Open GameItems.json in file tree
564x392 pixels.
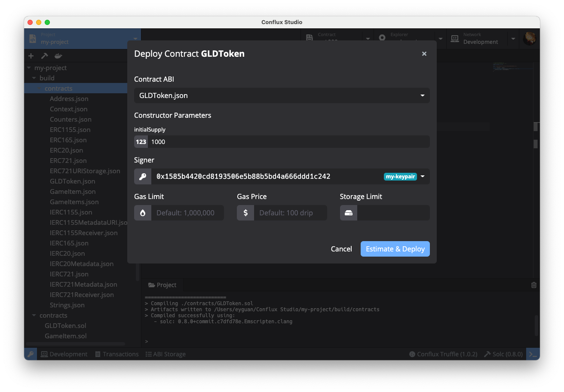(x=74, y=202)
